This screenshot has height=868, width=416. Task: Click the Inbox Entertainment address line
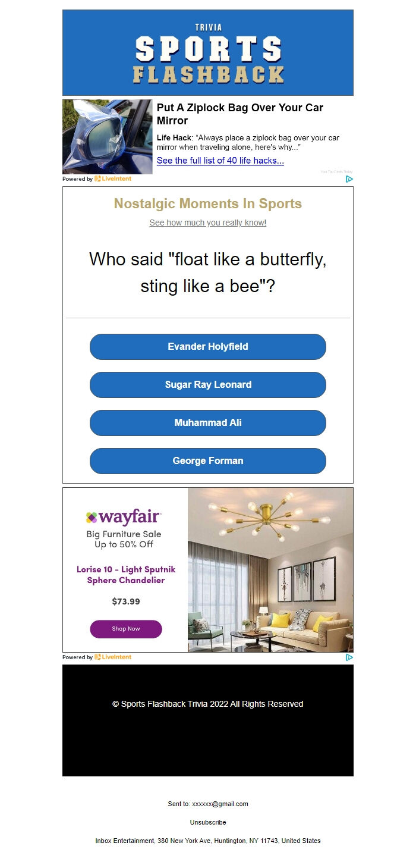coord(207,841)
